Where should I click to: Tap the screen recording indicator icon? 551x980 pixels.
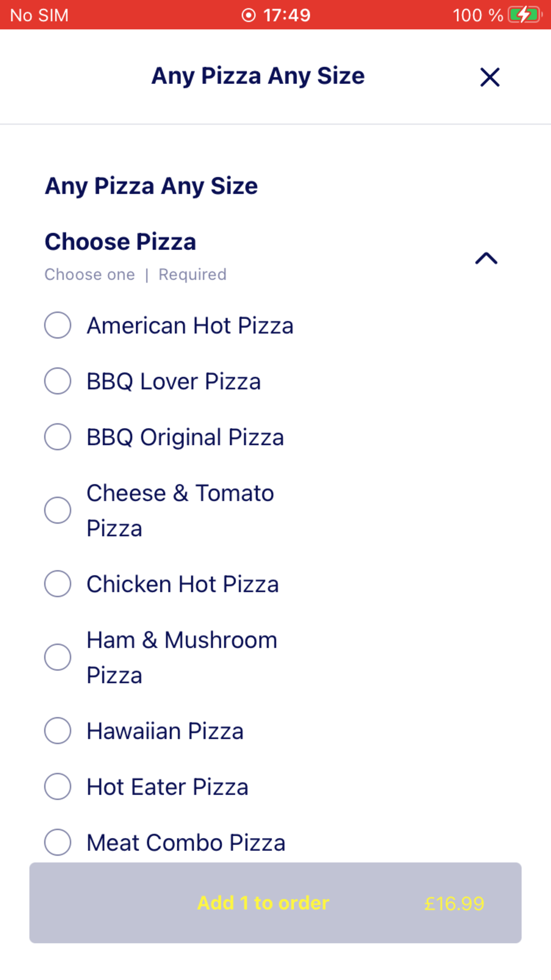coord(248,15)
